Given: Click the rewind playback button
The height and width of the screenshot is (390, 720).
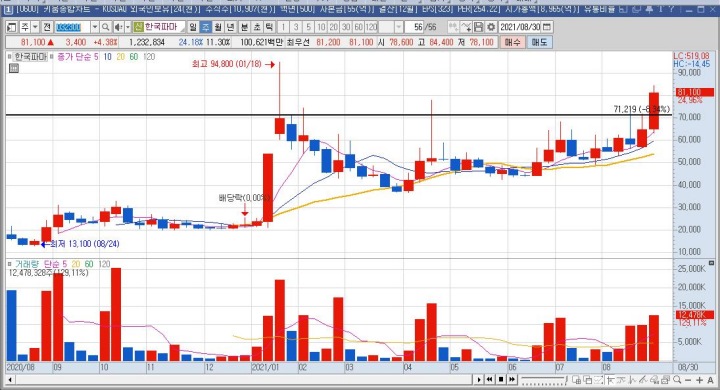Looking at the screenshot, I should pyautogui.click(x=489, y=379).
